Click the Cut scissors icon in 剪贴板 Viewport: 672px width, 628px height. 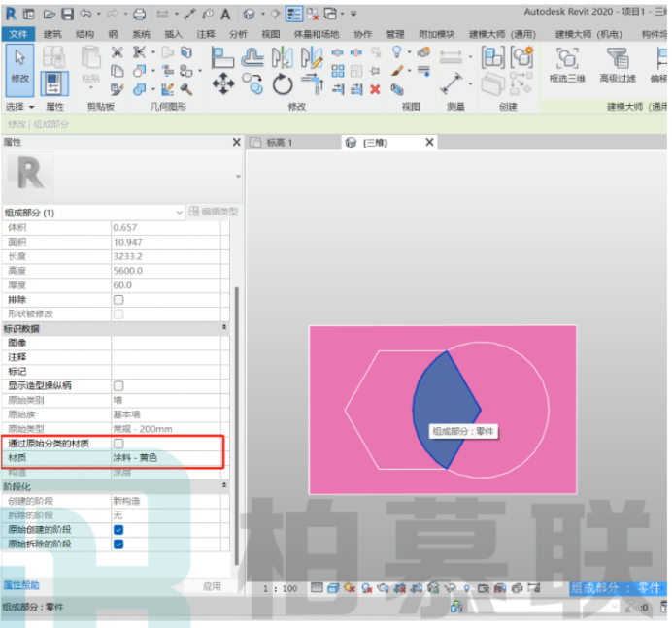[117, 52]
